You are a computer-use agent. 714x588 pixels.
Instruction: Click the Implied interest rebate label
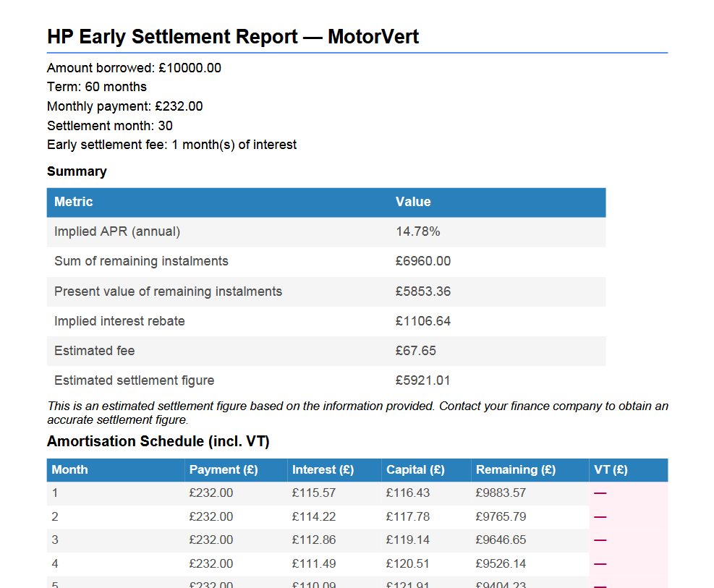click(x=119, y=321)
